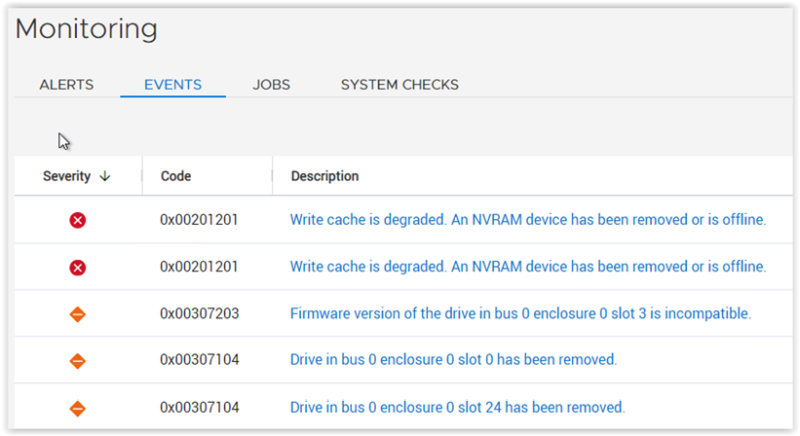The width and height of the screenshot is (800, 436).
Task: Click the Severity column header label
Action: click(67, 176)
